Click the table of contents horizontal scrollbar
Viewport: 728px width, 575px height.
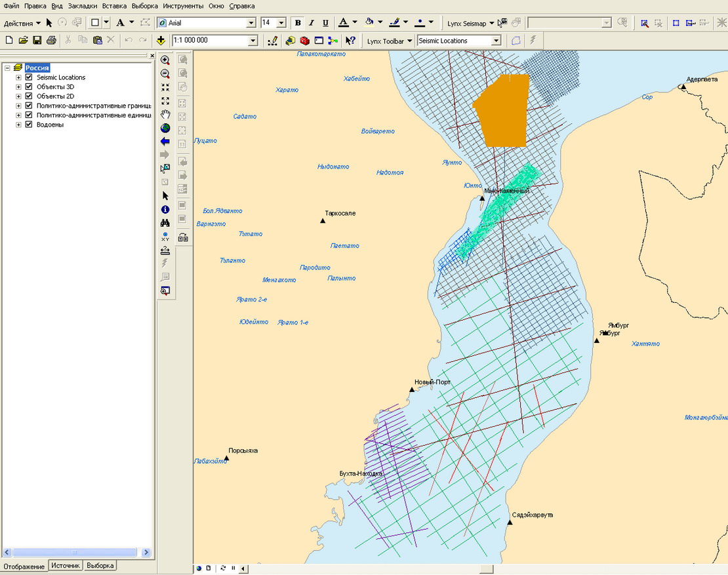[x=77, y=552]
